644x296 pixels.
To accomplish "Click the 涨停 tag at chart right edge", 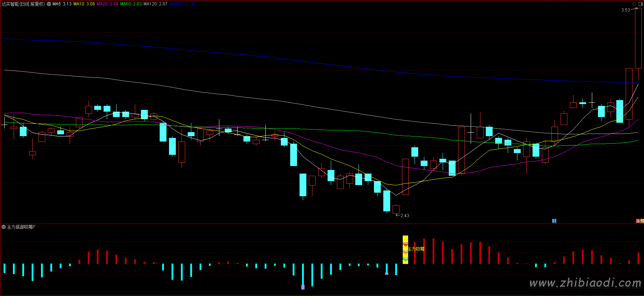I will click(640, 221).
